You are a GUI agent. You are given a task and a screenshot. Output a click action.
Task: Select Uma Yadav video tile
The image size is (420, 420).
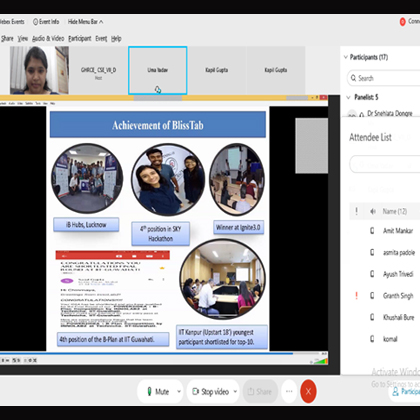coord(158,70)
